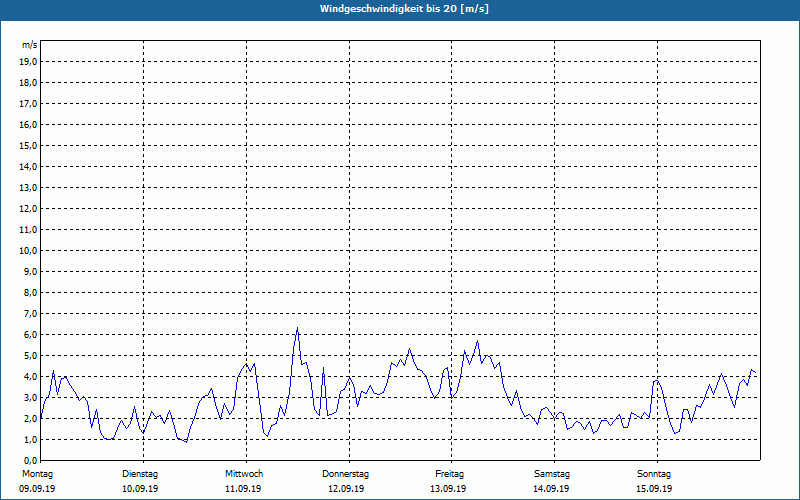
Task: Select the 14,0 y-axis label
Action: [x=27, y=166]
